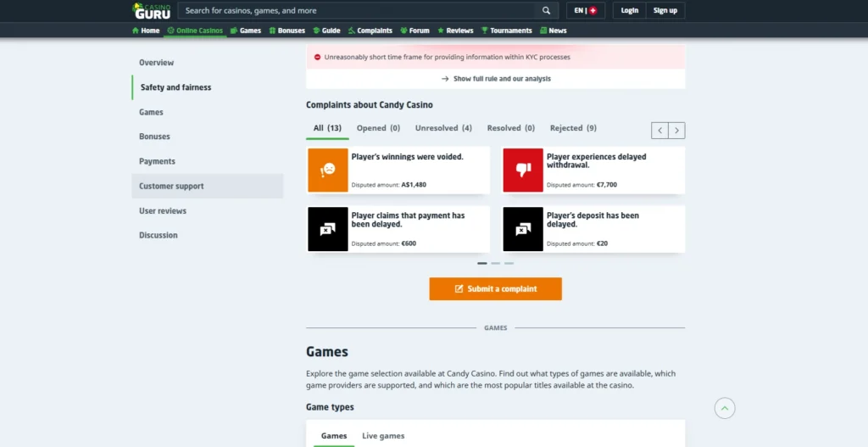
Task: Open Player claims payment has been delayed complaint
Action: coord(408,220)
